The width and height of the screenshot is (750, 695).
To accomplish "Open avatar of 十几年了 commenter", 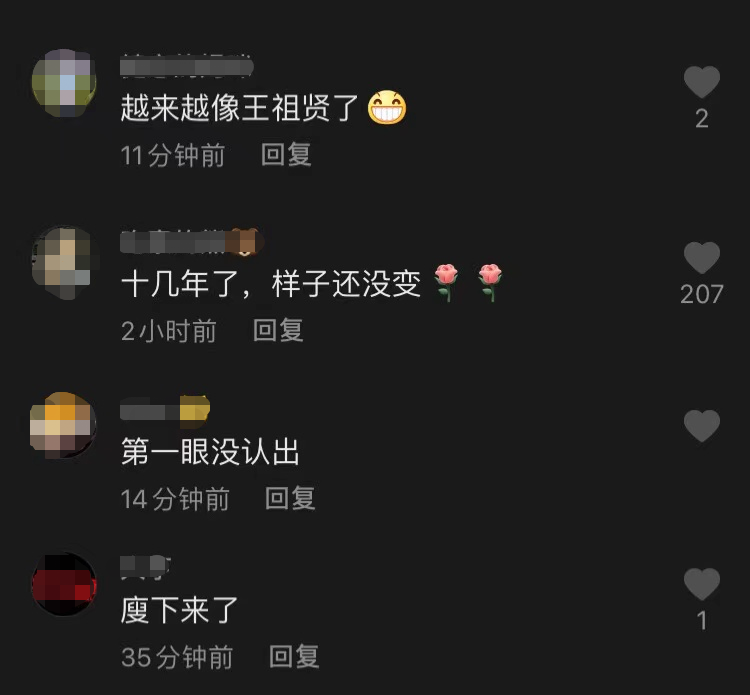I will pos(64,261).
